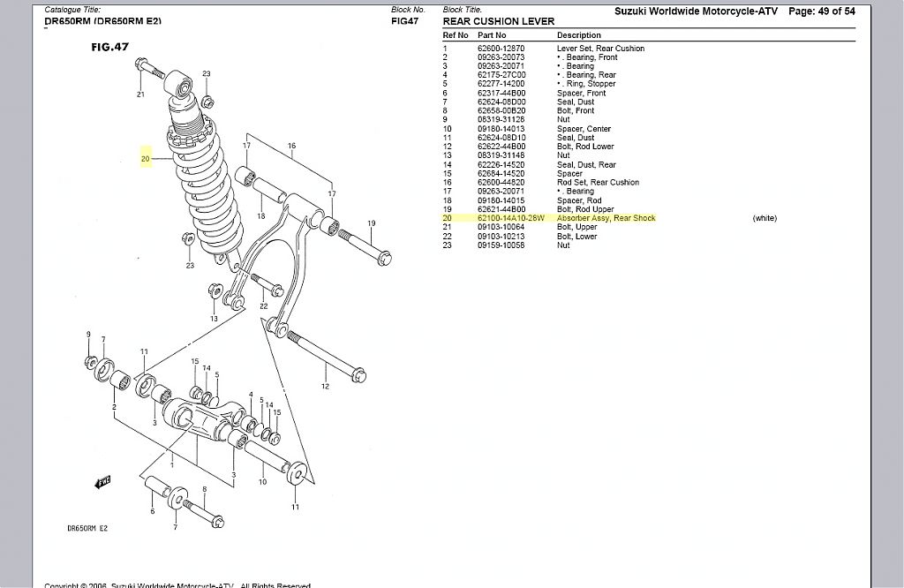
Task: Click the long bolt labeled 12 in diagram
Action: tap(327, 358)
